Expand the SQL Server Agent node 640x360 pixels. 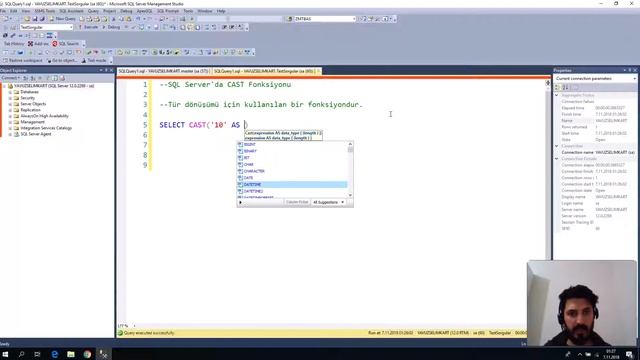tap(10, 134)
